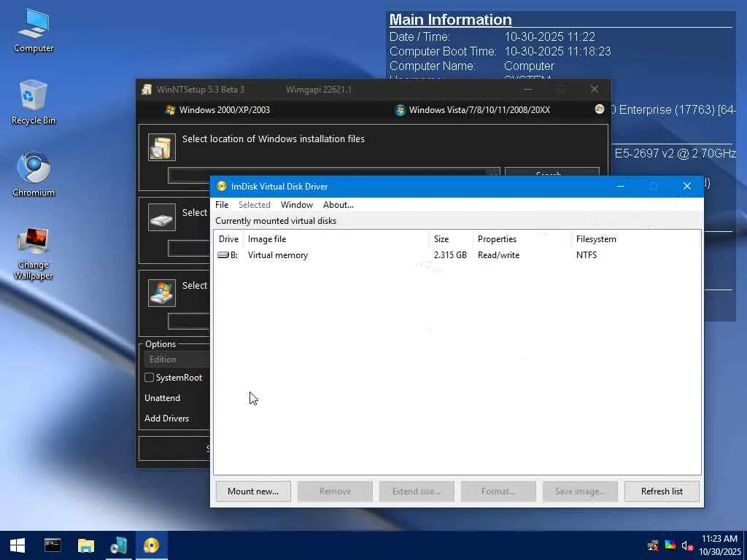Viewport: 747px width, 560px height.
Task: Click the boot drive icon in WinNTSetup
Action: click(162, 217)
